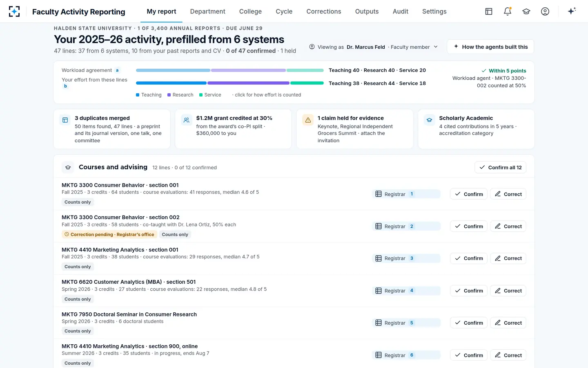Viewport: 588px width, 368px height.
Task: Click footnote marker a beside Workload agreement
Action: click(x=117, y=70)
